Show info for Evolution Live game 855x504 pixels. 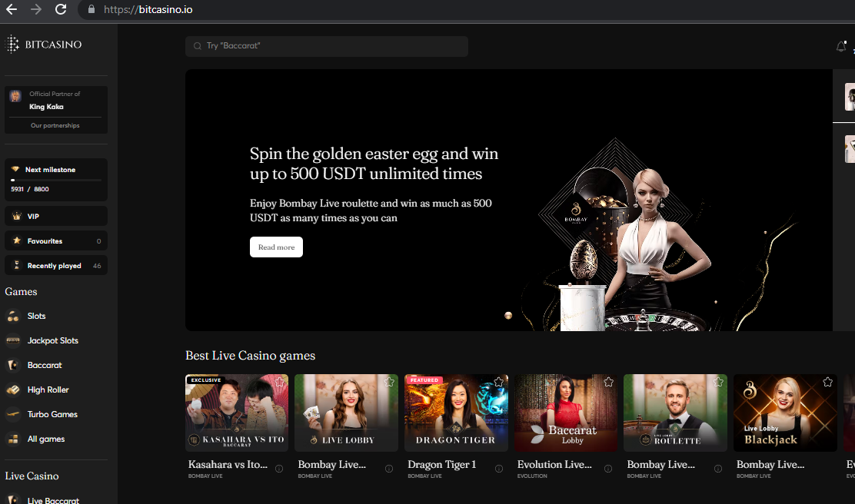(608, 469)
